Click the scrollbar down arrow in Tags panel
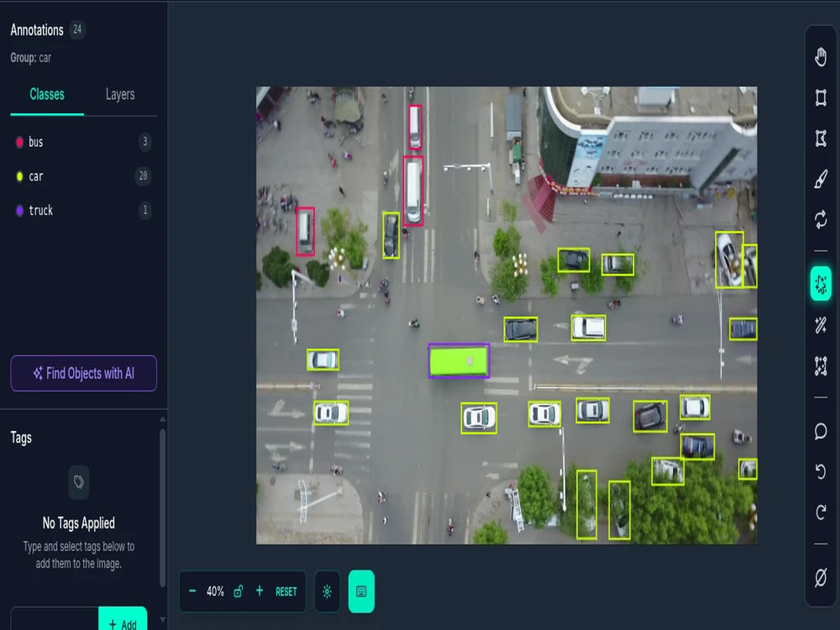 (x=162, y=620)
